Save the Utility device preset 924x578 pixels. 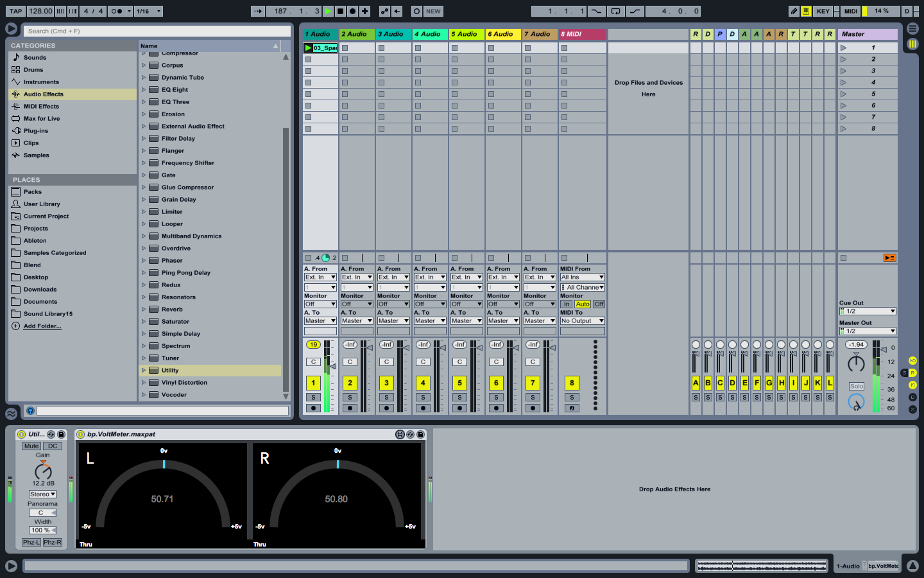point(61,435)
